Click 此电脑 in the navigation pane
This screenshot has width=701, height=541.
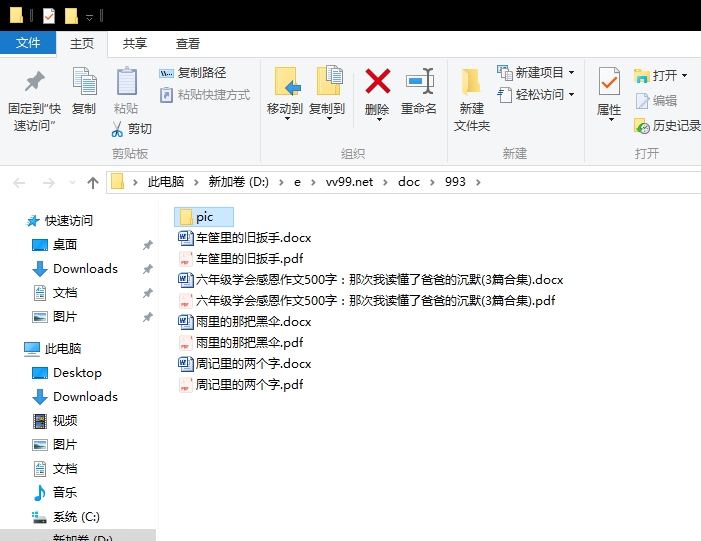pyautogui.click(x=52, y=349)
